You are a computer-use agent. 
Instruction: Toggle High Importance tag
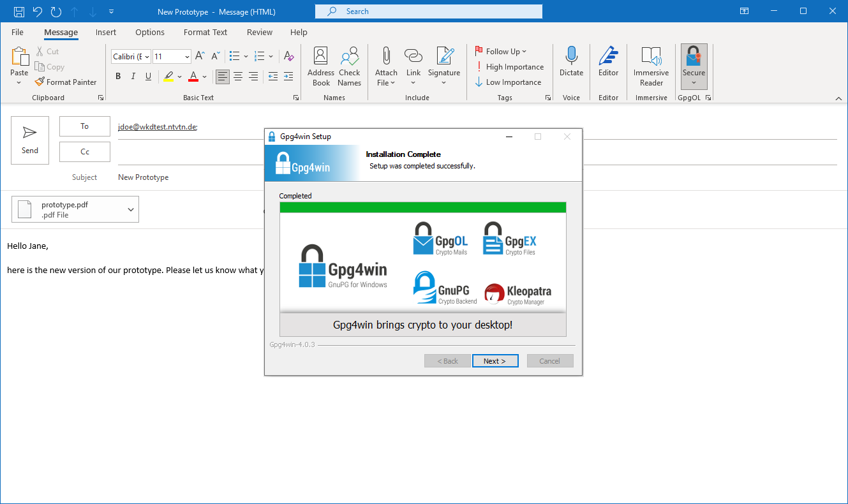click(509, 67)
